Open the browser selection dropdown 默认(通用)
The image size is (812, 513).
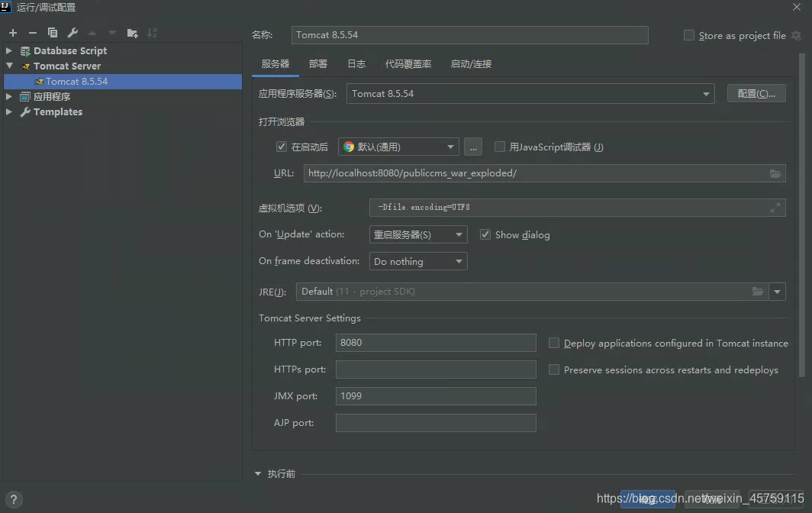pyautogui.click(x=398, y=147)
